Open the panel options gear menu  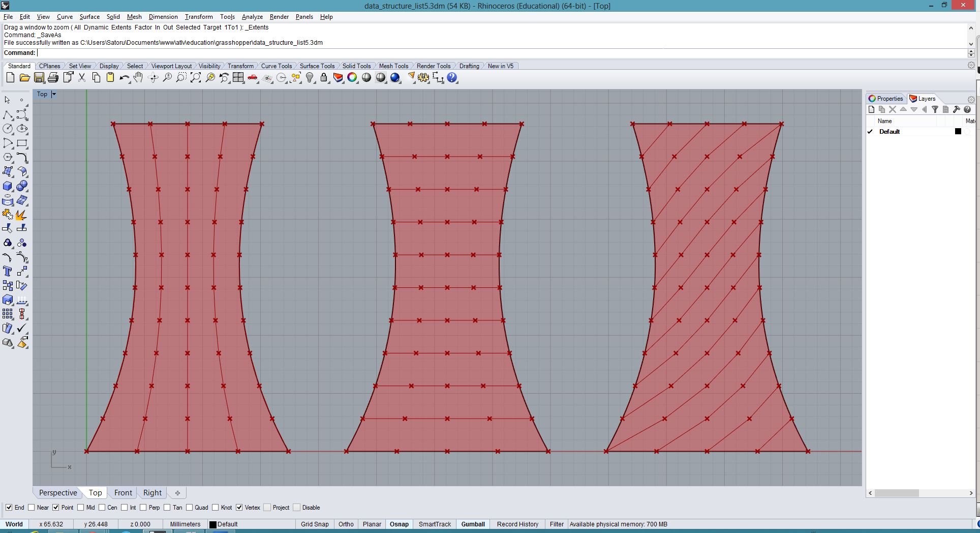click(x=971, y=99)
